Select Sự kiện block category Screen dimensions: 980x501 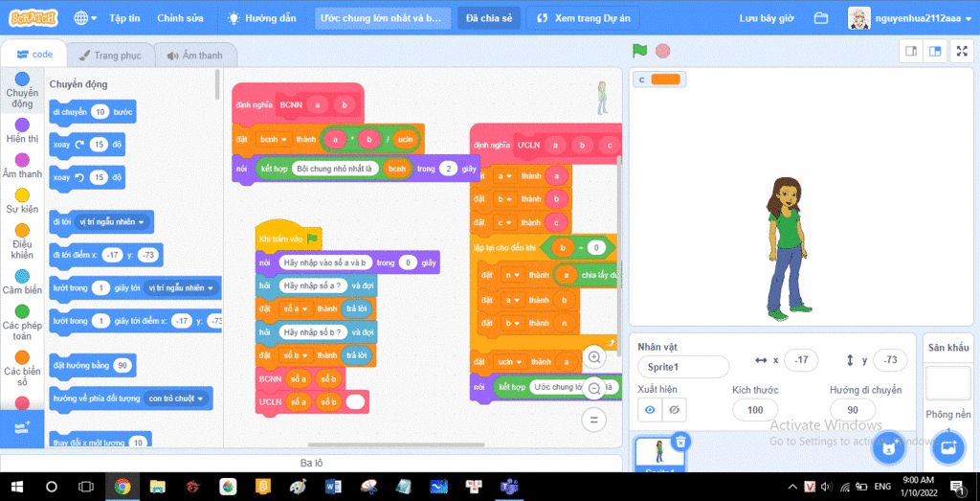coord(22,201)
